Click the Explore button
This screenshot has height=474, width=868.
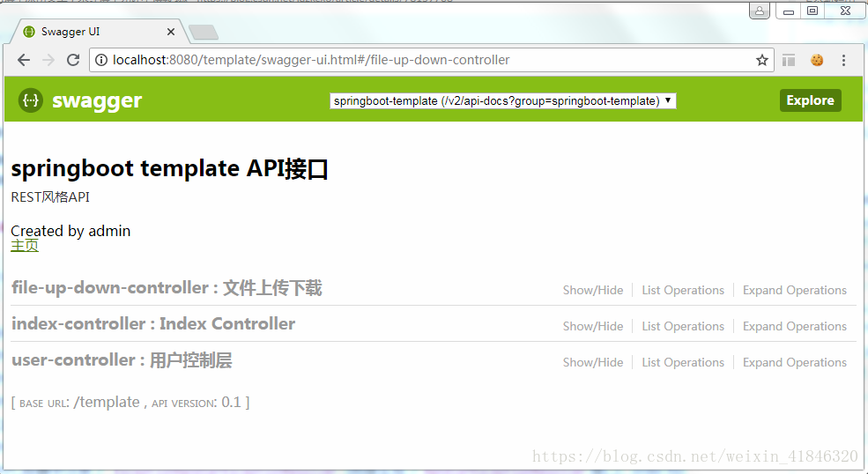pyautogui.click(x=811, y=100)
